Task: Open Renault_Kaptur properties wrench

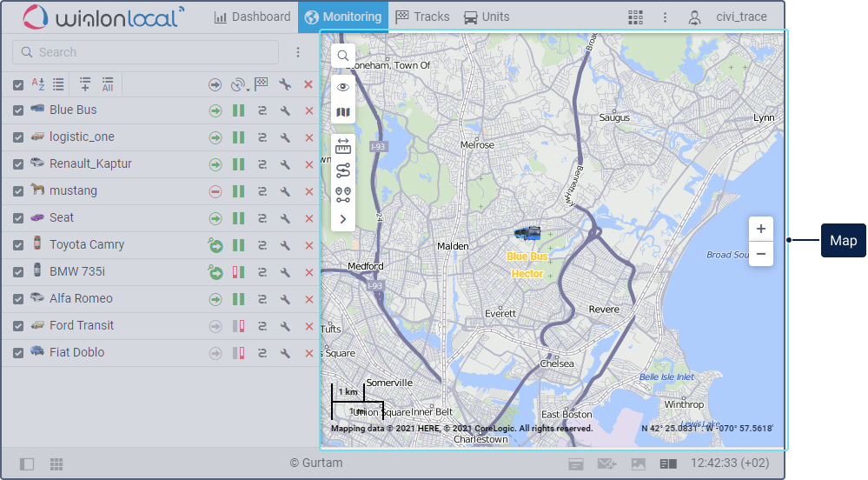Action: point(285,164)
